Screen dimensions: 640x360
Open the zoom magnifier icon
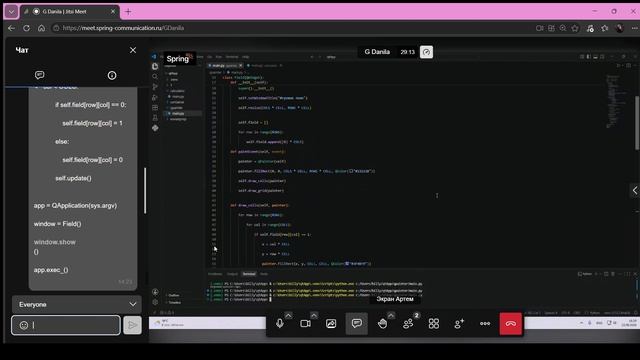(x=563, y=28)
